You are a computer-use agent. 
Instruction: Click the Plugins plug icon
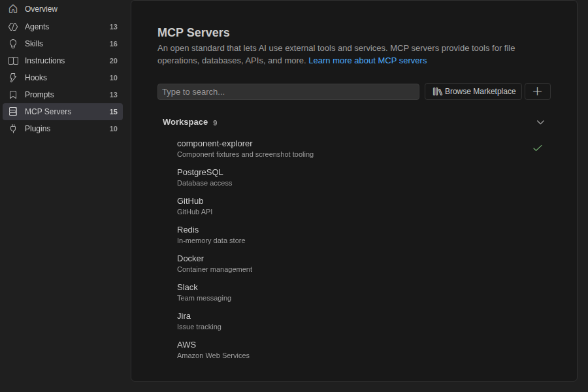tap(13, 129)
